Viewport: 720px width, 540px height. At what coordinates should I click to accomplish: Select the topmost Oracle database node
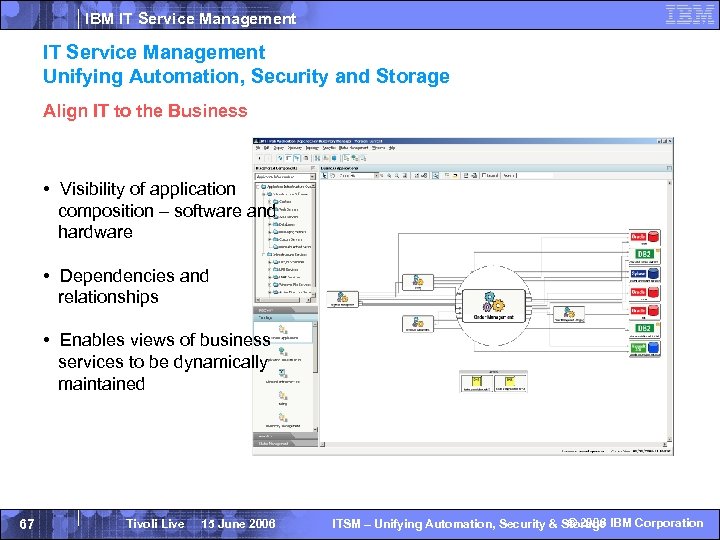pos(644,237)
